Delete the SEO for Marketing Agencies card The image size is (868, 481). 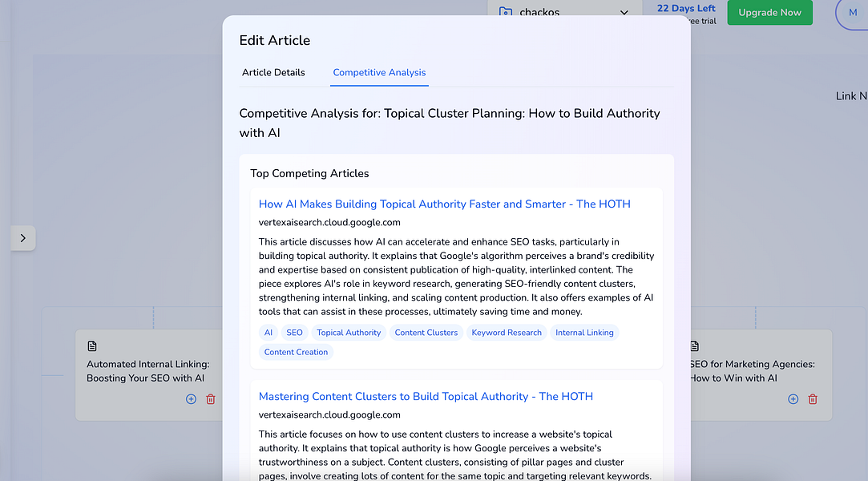[812, 399]
